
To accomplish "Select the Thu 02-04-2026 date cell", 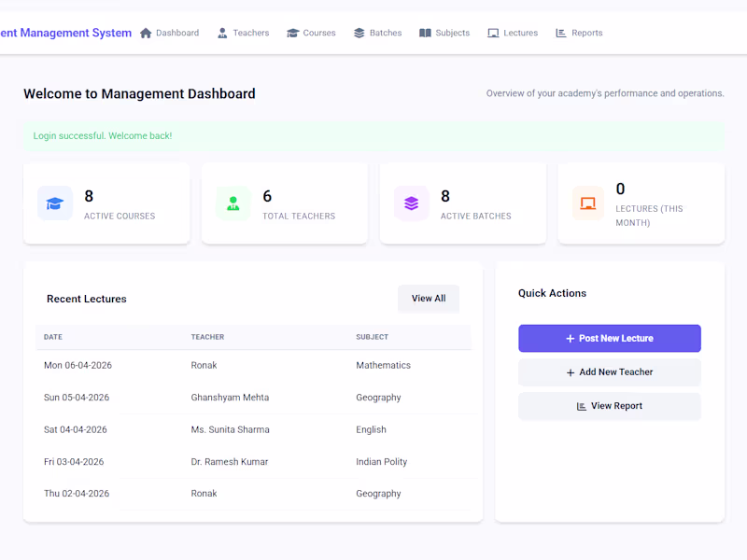I will click(x=77, y=494).
